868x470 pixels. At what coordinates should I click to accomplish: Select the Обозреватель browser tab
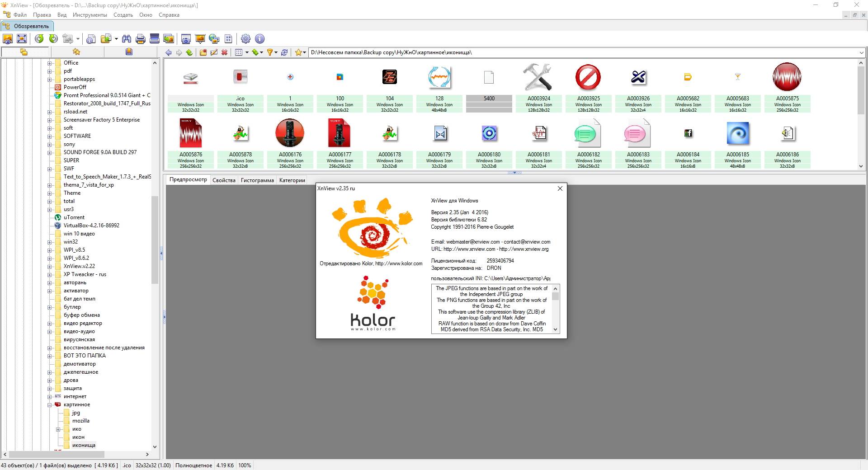pos(27,26)
